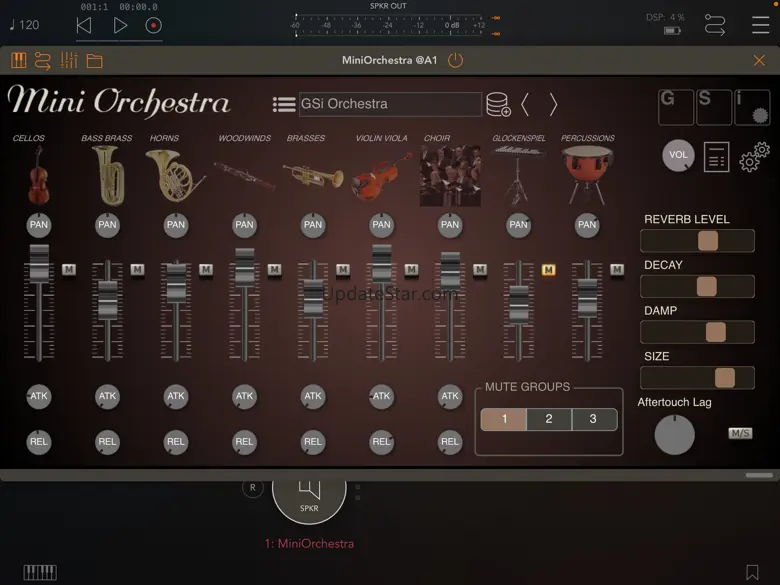Select the Bass Brass tuba image
The width and height of the screenshot is (780, 585).
(108, 175)
